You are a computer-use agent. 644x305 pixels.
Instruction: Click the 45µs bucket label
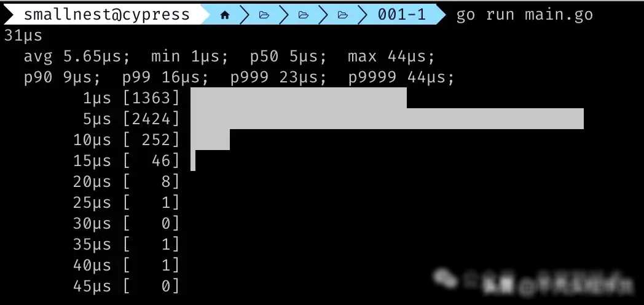pyautogui.click(x=92, y=286)
